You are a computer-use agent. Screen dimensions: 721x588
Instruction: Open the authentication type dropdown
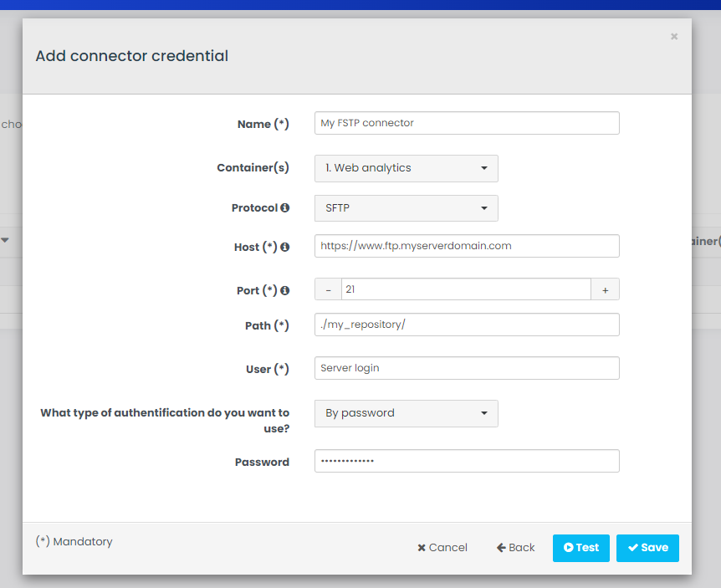pos(406,413)
